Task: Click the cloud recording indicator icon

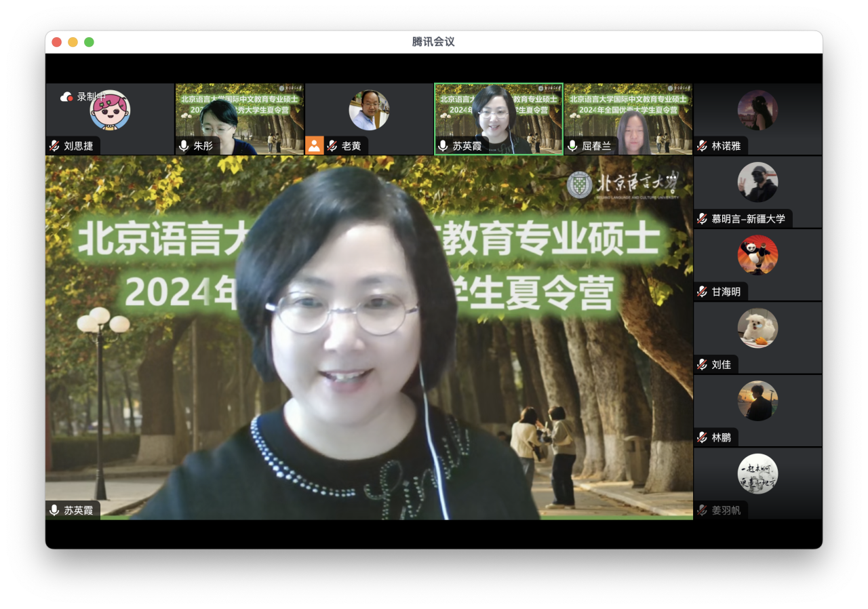Action: 66,97
